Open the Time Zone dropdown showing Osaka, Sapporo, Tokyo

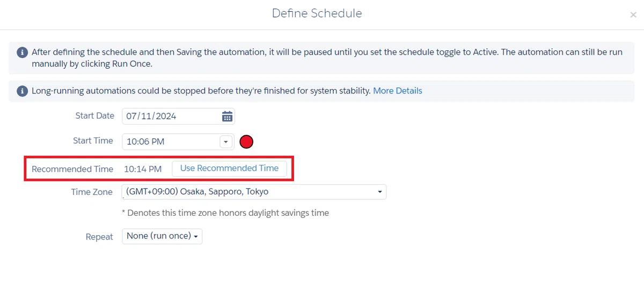point(254,192)
